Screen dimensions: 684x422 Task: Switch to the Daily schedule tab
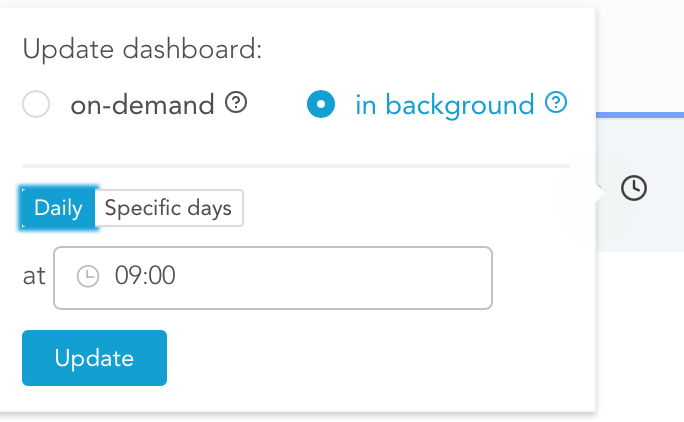59,208
